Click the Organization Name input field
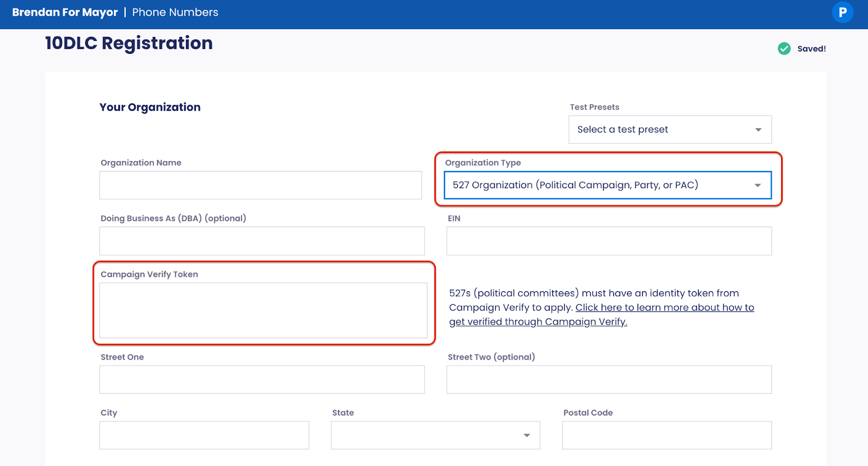This screenshot has width=868, height=466. point(260,185)
